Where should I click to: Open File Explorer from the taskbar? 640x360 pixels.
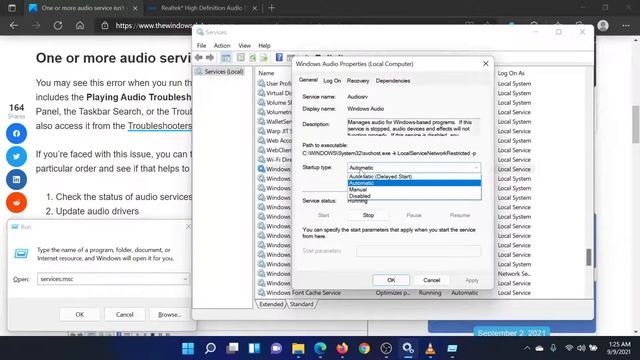point(298,348)
